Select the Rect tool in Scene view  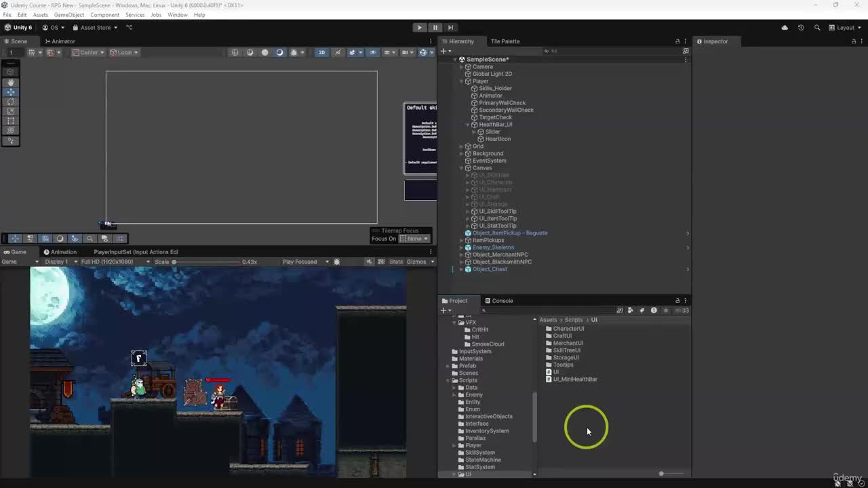(11, 121)
